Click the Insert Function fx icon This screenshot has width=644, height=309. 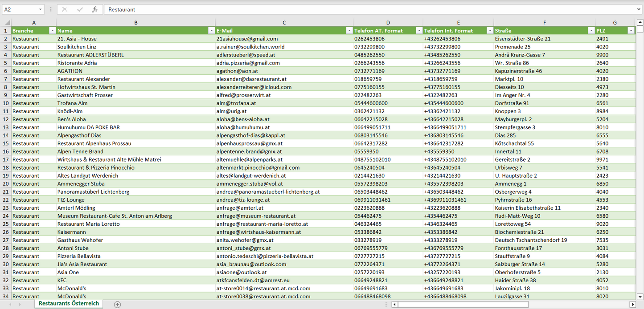click(94, 9)
